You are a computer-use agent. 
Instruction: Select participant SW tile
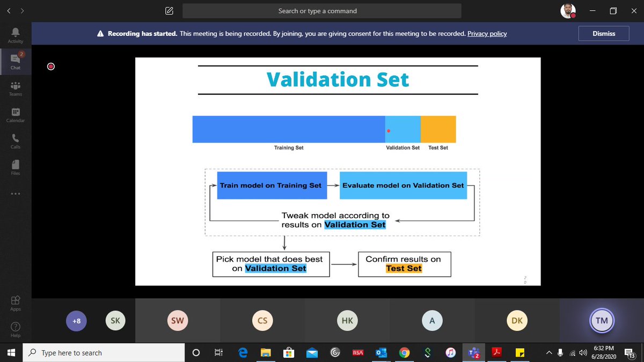pos(177,321)
